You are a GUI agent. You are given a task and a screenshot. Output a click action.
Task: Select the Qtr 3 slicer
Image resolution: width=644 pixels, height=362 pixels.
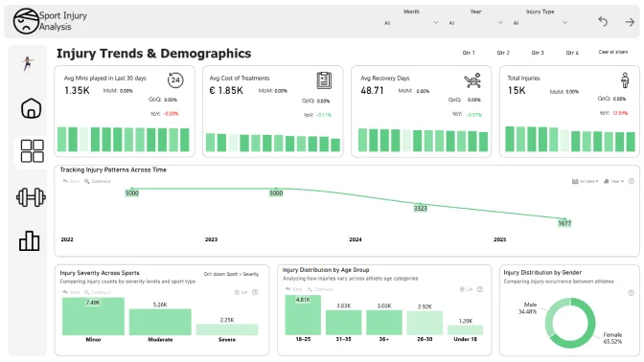point(538,53)
